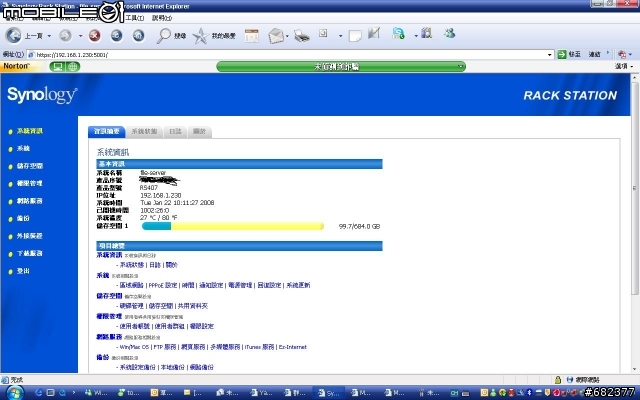Open the Win/Mac OS link
The width and height of the screenshot is (640, 400).
tap(134, 347)
